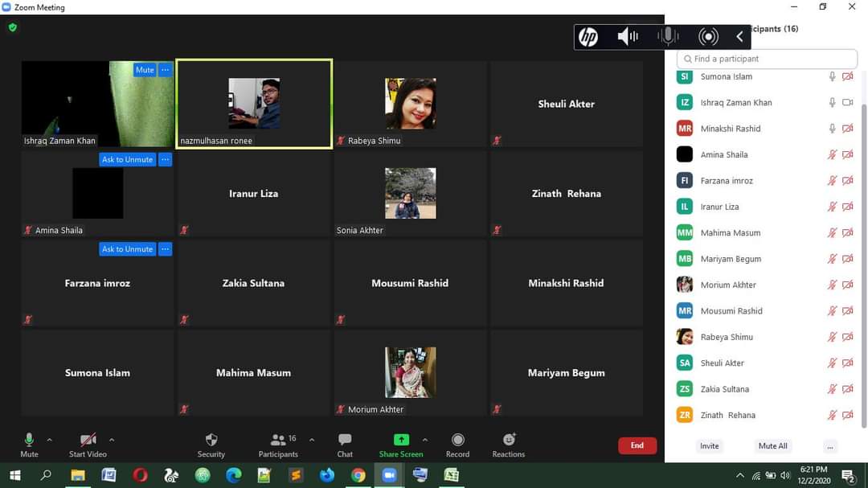Click the broadcast circle icon in HP overlay
The width and height of the screenshot is (868, 488).
(708, 36)
